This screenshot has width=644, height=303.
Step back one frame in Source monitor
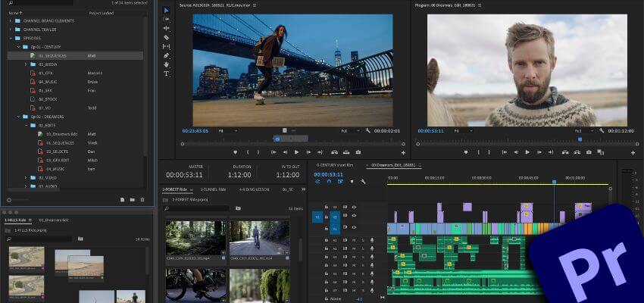coord(285,152)
